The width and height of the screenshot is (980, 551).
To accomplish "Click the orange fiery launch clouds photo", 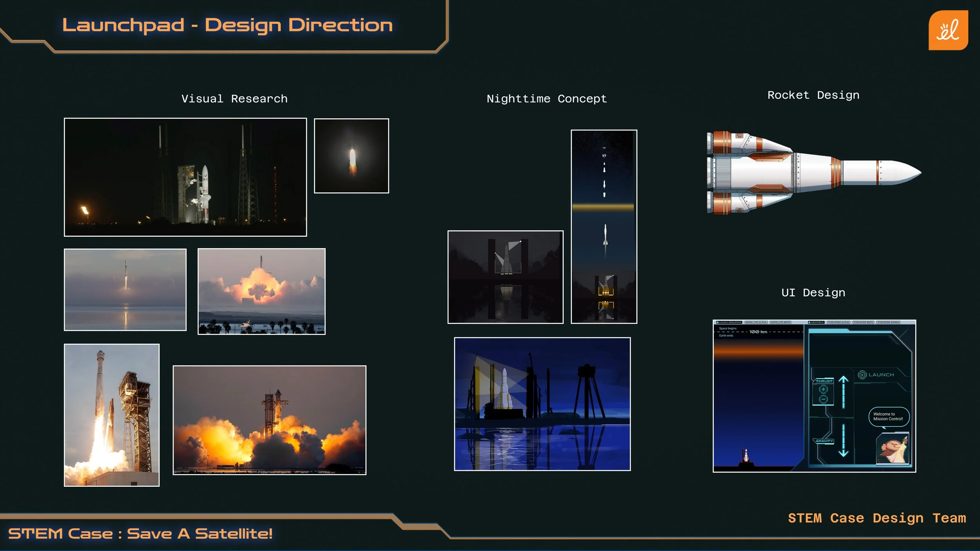I will click(269, 420).
